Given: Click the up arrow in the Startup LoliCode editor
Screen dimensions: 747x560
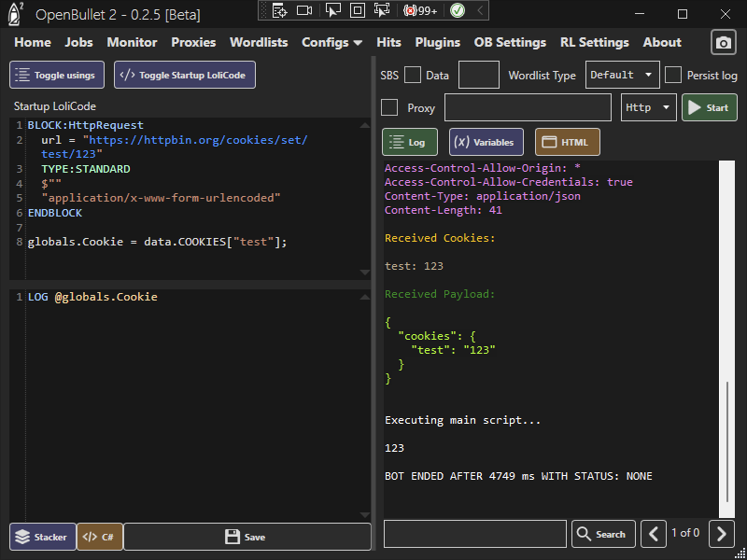Looking at the screenshot, I should (x=365, y=125).
